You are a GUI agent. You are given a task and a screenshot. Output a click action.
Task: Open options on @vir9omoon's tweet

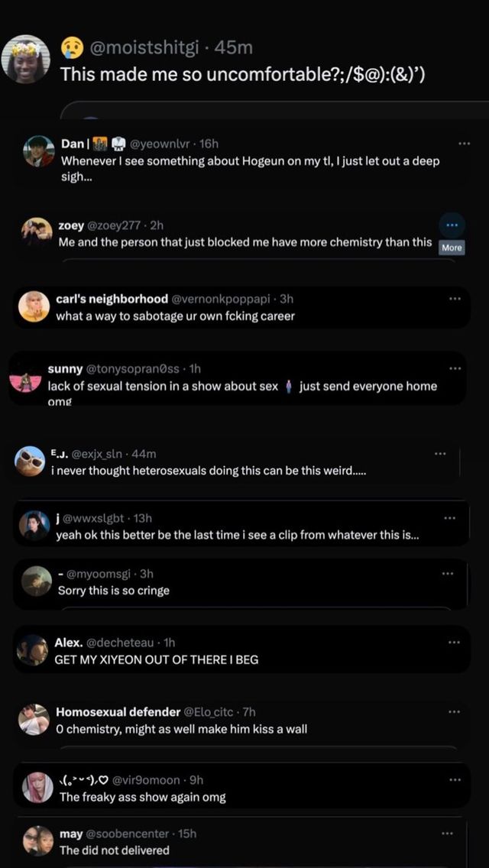[454, 779]
